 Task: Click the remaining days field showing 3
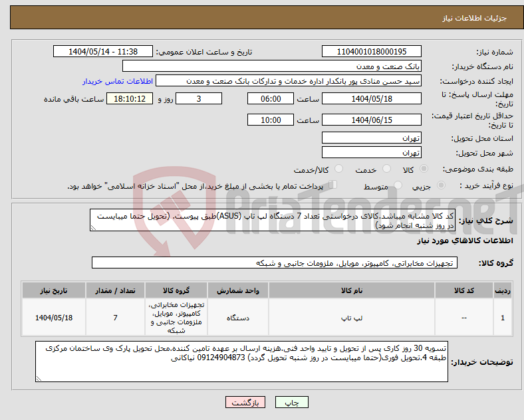pyautogui.click(x=199, y=98)
